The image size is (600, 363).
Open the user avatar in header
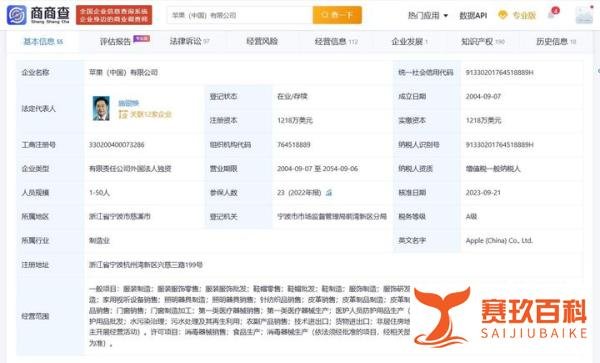pos(584,15)
